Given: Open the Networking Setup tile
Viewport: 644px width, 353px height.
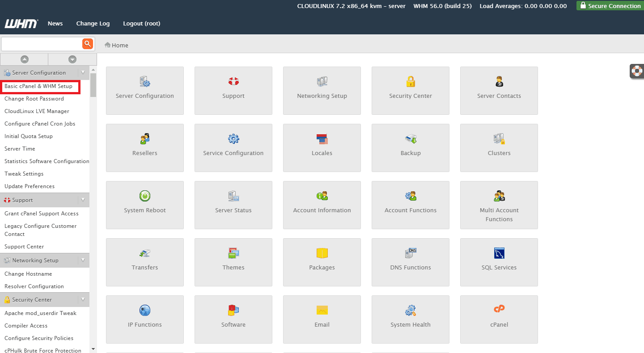Looking at the screenshot, I should coord(322,91).
